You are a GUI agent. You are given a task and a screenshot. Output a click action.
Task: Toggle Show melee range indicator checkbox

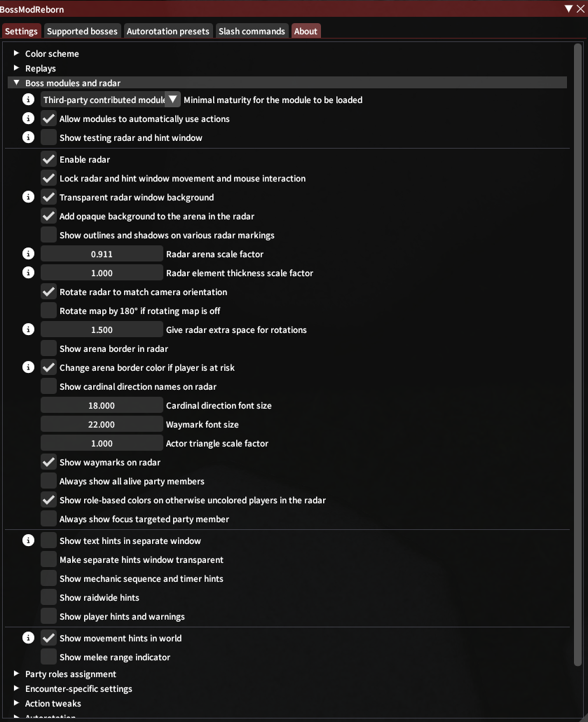(48, 657)
